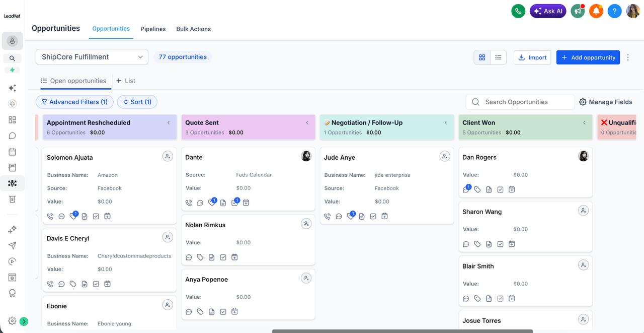The width and height of the screenshot is (644, 333).
Task: Click the tag icon on Nolan Rimkus card
Action: tap(200, 257)
